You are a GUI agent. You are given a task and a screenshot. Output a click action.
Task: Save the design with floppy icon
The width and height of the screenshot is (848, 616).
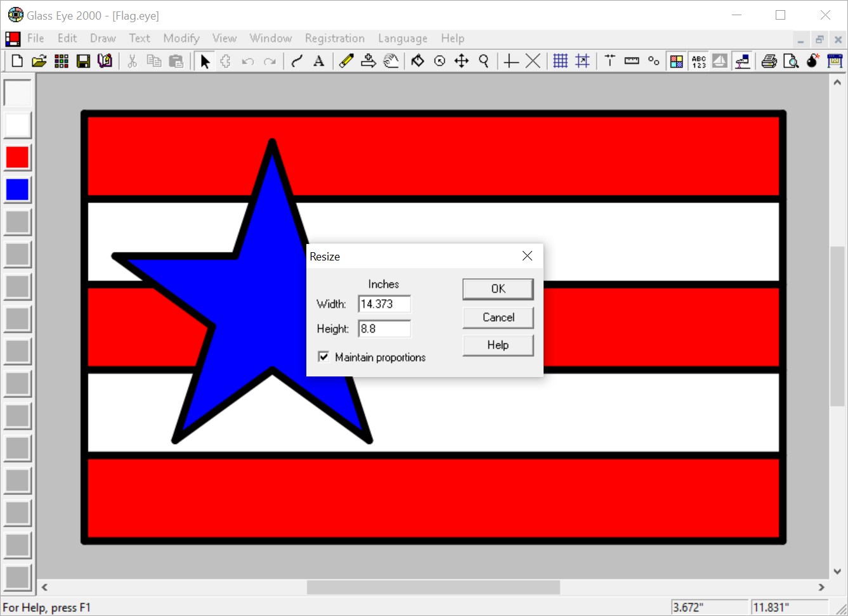pos(83,61)
